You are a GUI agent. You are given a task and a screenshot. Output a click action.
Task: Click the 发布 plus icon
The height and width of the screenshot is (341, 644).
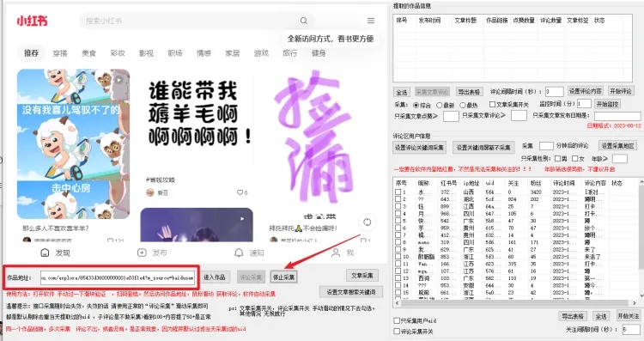point(142,253)
